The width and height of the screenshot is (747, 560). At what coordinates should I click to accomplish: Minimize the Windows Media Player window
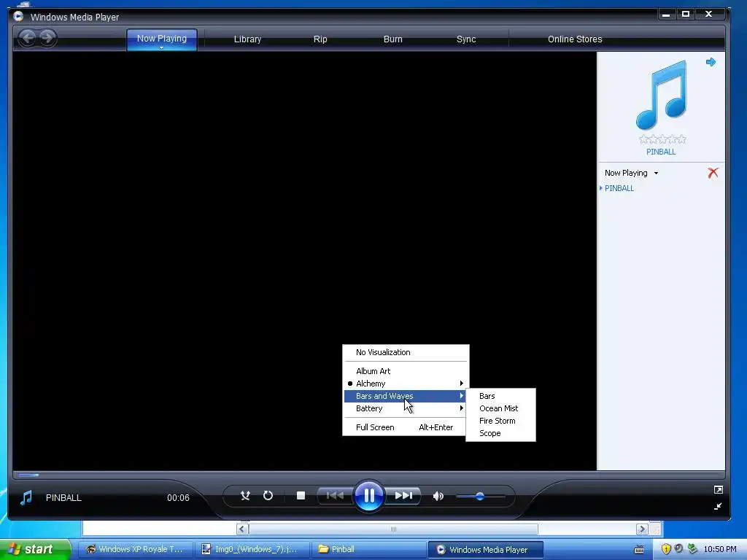666,15
